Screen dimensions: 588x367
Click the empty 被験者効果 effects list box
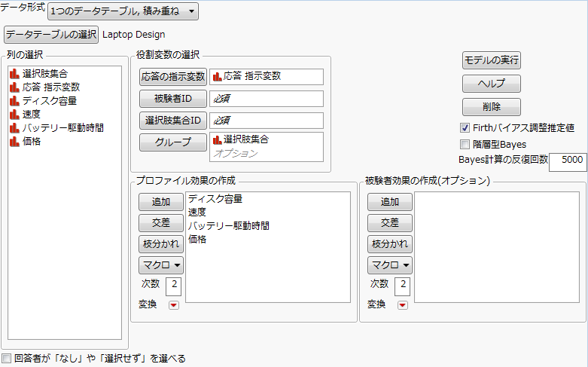pos(497,247)
